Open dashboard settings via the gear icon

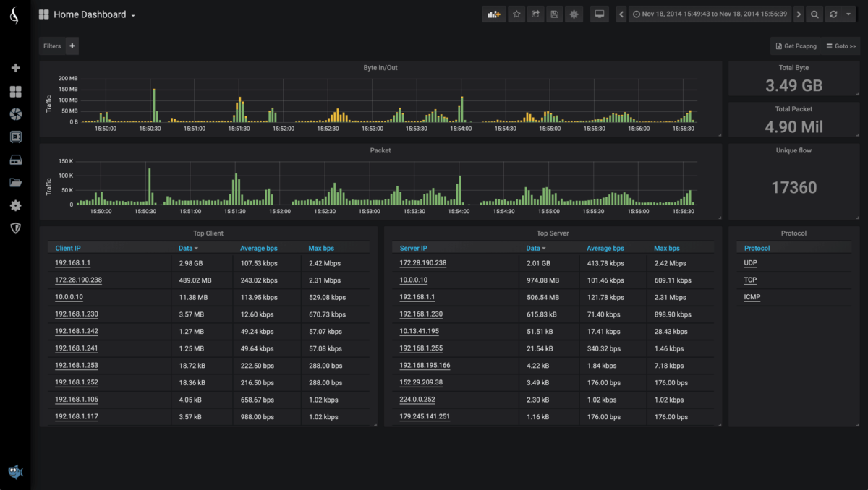[574, 14]
